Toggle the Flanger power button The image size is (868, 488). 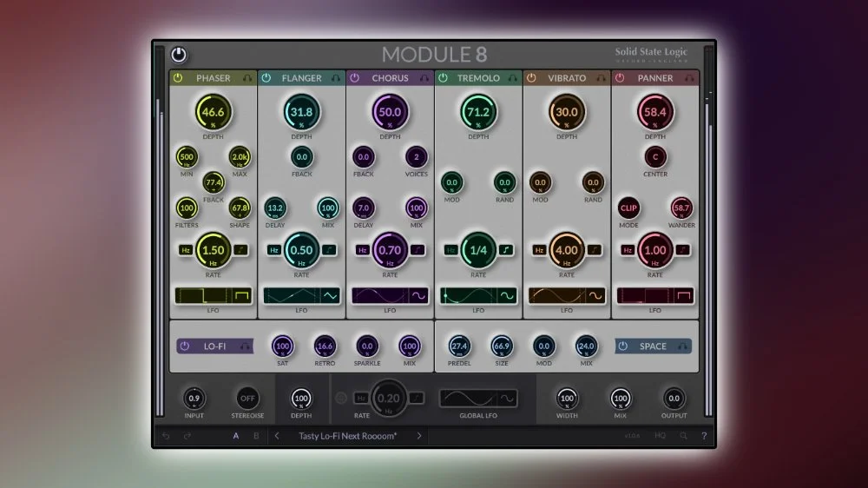[266, 78]
